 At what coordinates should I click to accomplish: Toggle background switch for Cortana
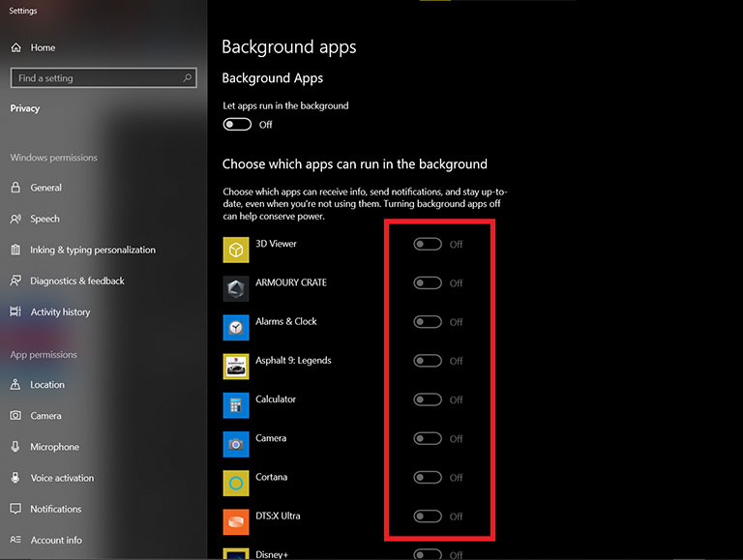point(428,477)
